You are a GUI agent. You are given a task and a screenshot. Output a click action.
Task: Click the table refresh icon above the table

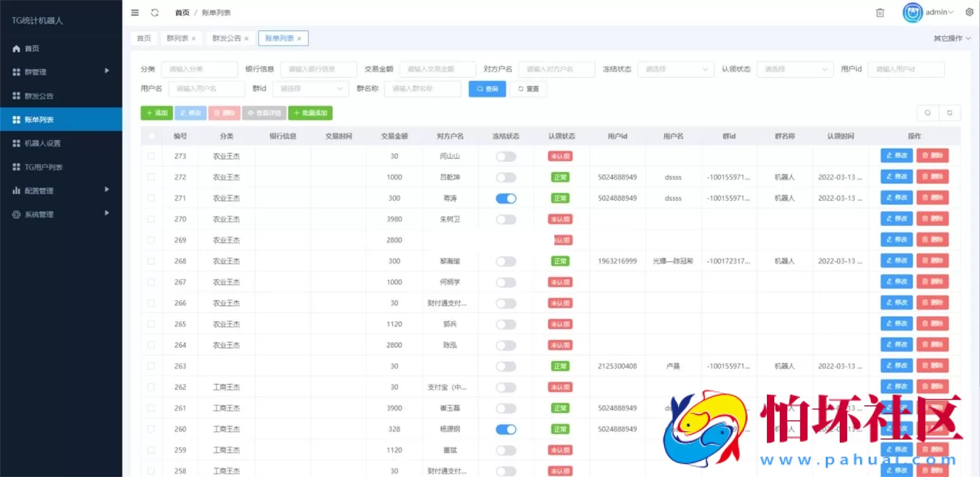click(950, 113)
